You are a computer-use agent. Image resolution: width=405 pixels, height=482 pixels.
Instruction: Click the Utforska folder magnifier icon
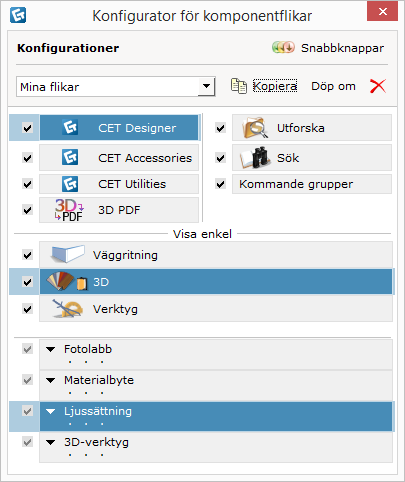(255, 128)
